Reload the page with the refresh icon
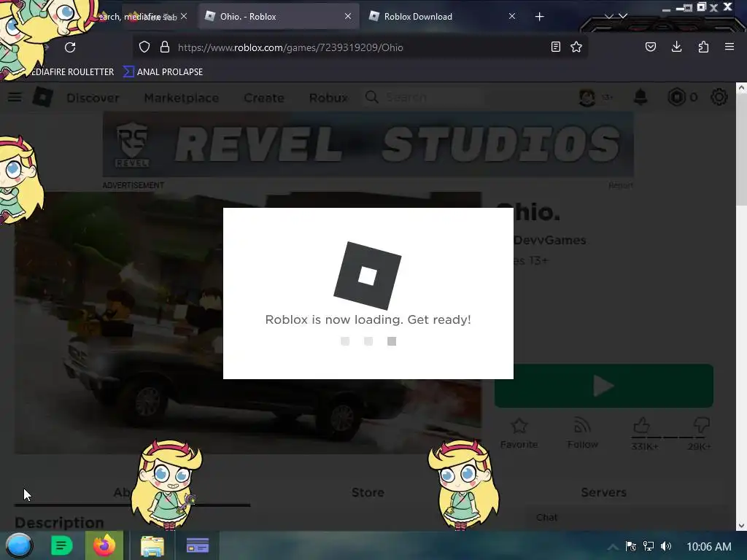The height and width of the screenshot is (560, 747). pos(70,47)
